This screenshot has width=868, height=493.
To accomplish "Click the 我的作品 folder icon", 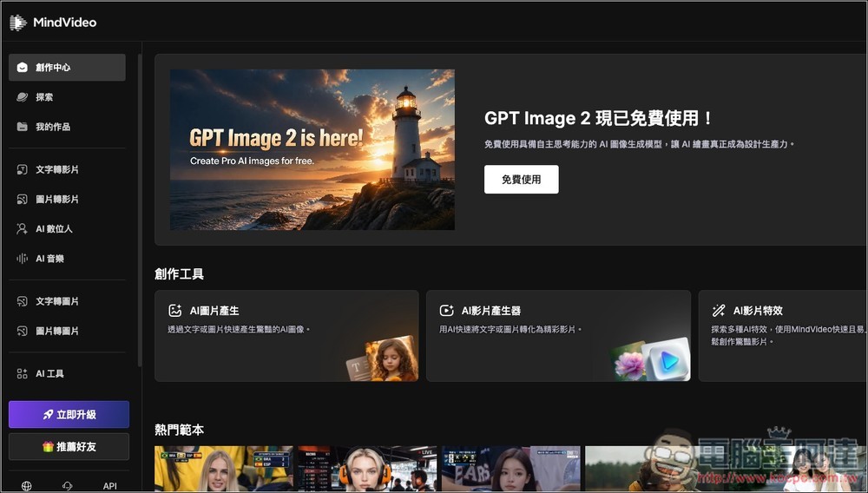I will [x=23, y=127].
